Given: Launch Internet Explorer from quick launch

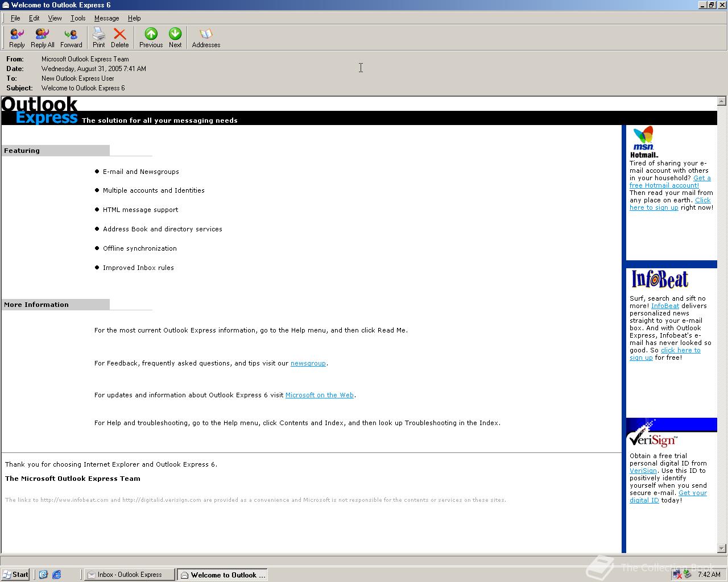Looking at the screenshot, I should tap(57, 575).
